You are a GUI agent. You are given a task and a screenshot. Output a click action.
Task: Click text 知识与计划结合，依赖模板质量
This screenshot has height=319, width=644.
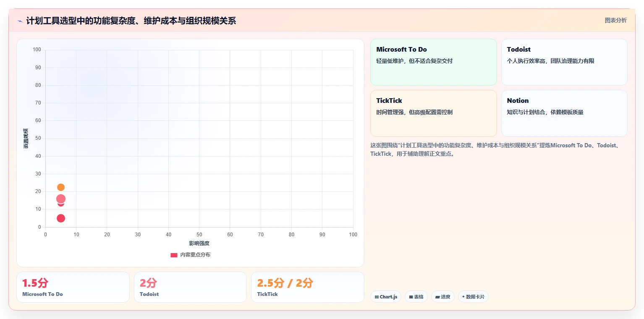(x=545, y=112)
